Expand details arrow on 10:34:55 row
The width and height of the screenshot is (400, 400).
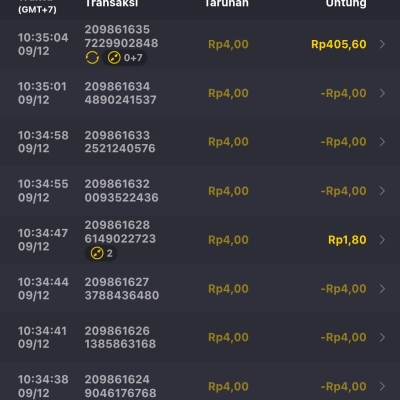coord(382,191)
